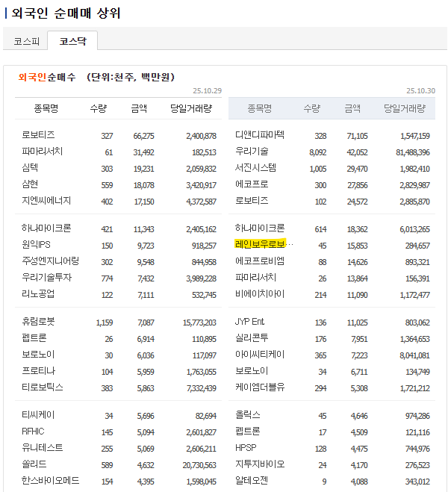Click 지엔씨에너지 stock name
The height and width of the screenshot is (492, 448).
46,200
